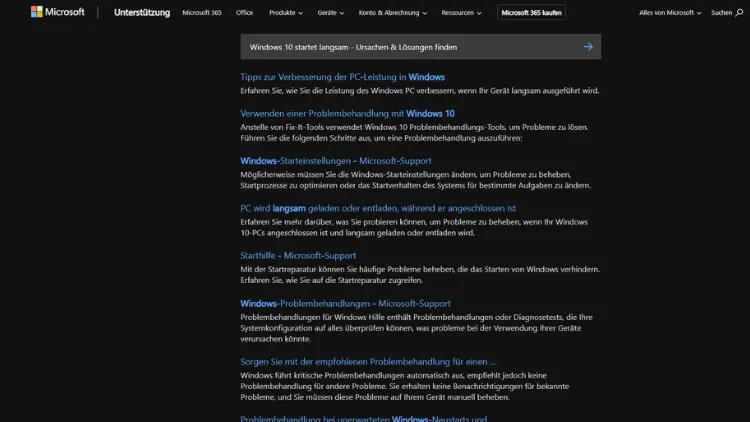Open Tipps zur Verbesserung der PC-Leistung link
This screenshot has height=422, width=750.
tap(342, 77)
